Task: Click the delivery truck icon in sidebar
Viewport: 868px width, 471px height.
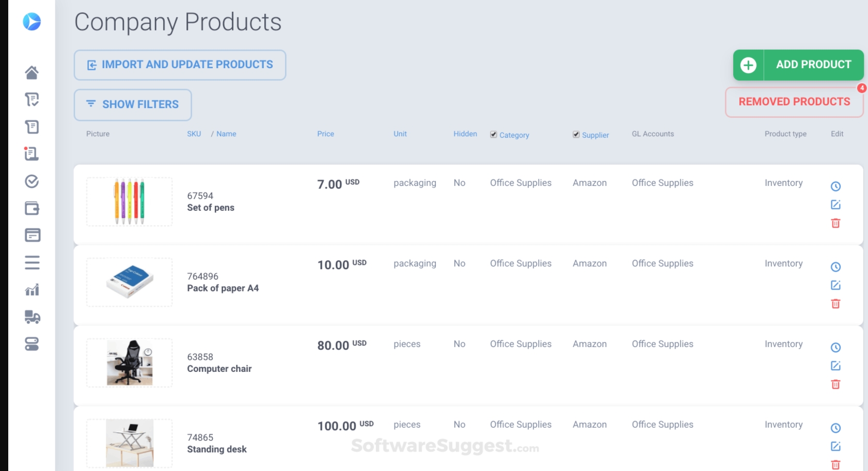Action: point(32,317)
